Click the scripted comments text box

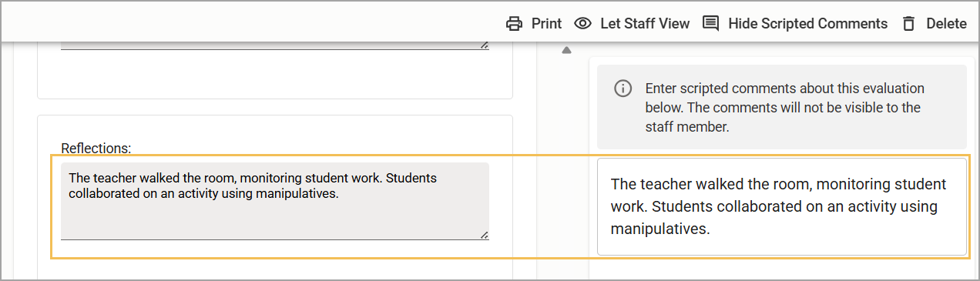781,206
